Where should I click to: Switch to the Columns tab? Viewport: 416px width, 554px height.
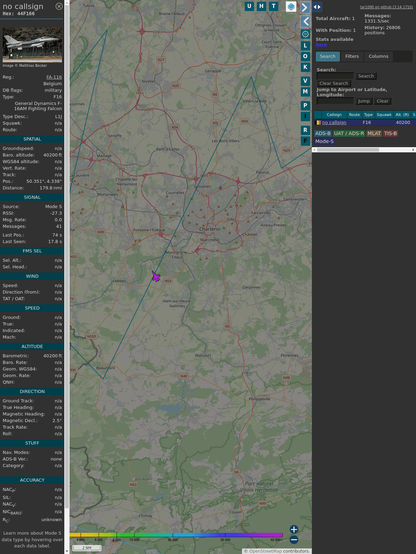(x=378, y=57)
